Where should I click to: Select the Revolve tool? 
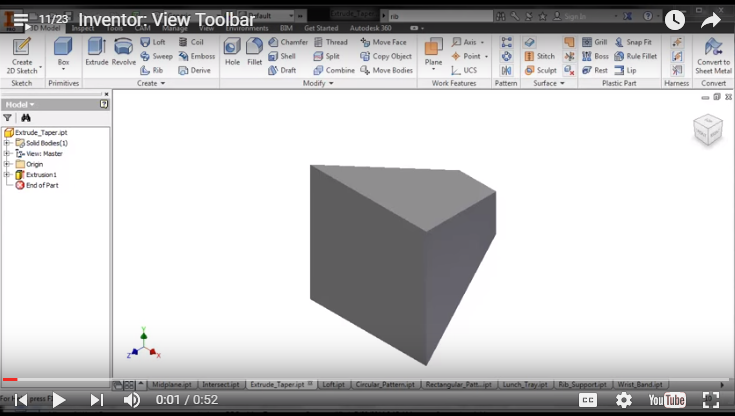(124, 52)
